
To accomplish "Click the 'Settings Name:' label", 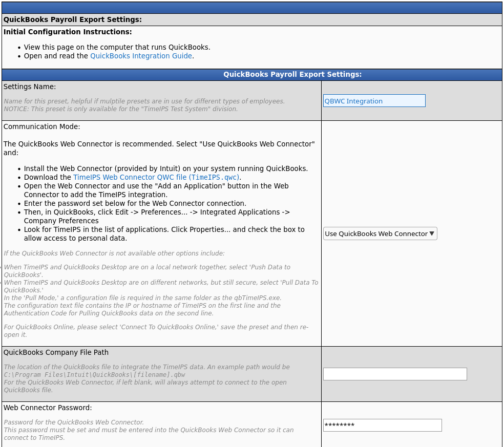I will click(x=30, y=87).
